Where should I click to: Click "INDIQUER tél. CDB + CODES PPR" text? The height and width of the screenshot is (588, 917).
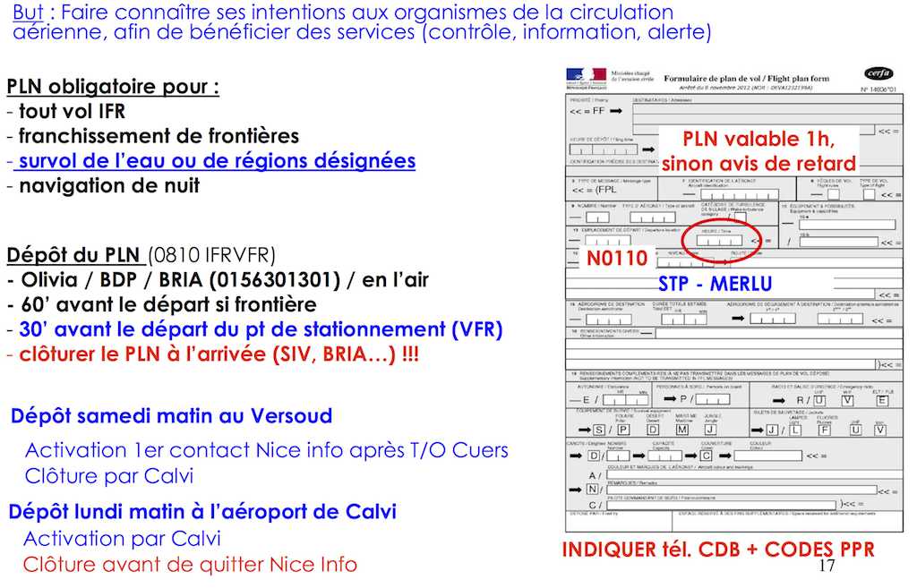click(x=718, y=550)
